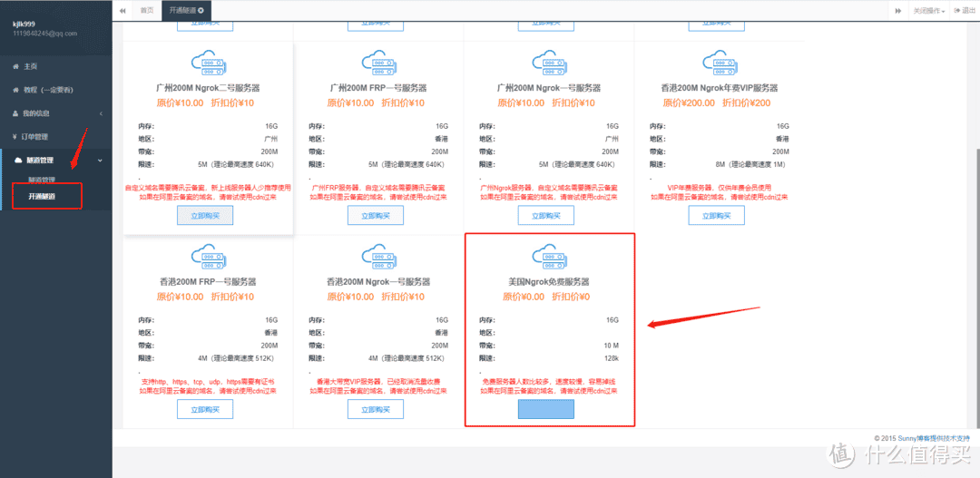Open 教程（一定要看） in the sidebar
980x478 pixels.
tap(49, 90)
